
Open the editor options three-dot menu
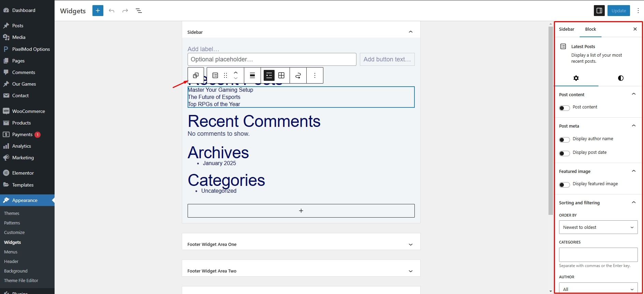(x=638, y=11)
